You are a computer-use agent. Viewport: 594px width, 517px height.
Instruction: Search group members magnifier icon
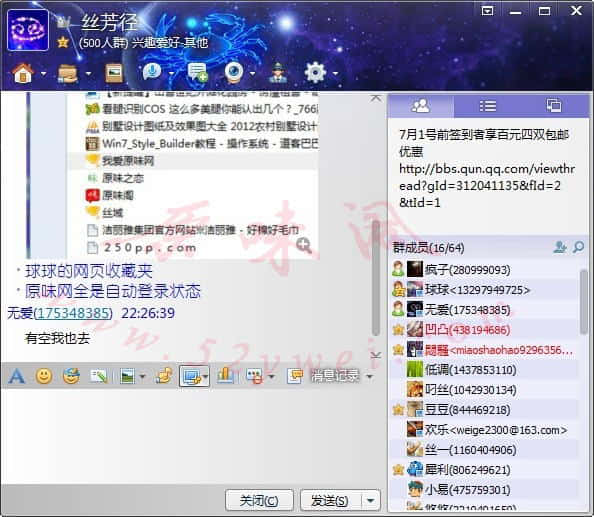pyautogui.click(x=578, y=247)
